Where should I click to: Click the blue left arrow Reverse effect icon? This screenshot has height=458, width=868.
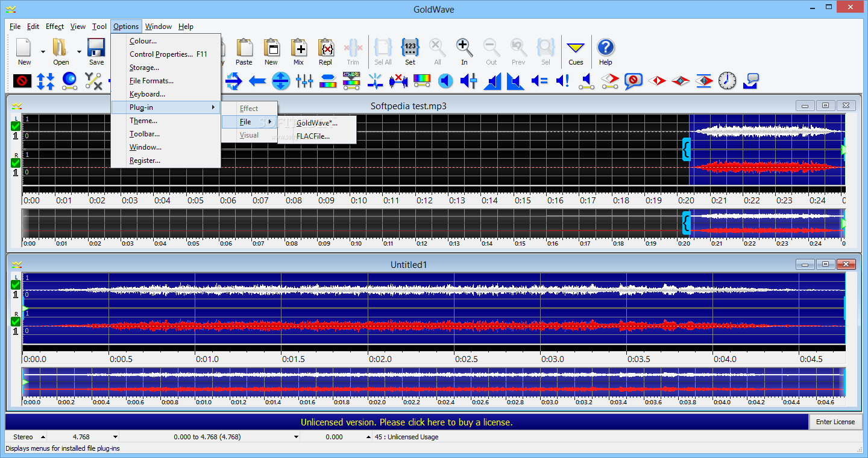click(x=257, y=80)
